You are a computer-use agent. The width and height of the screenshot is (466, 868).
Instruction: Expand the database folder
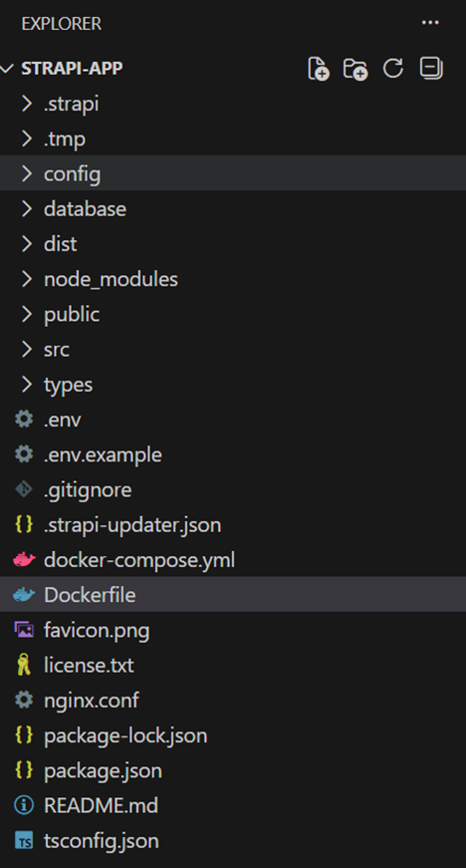(233, 208)
